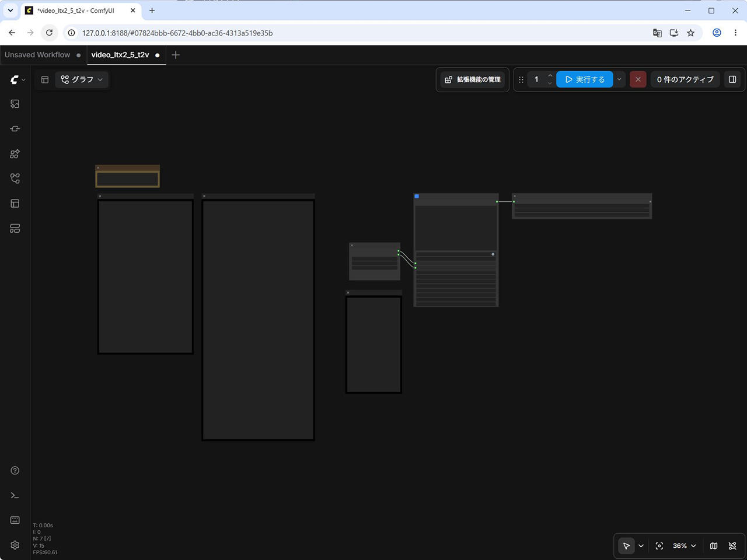Toggle the minimap map icon

pyautogui.click(x=714, y=546)
